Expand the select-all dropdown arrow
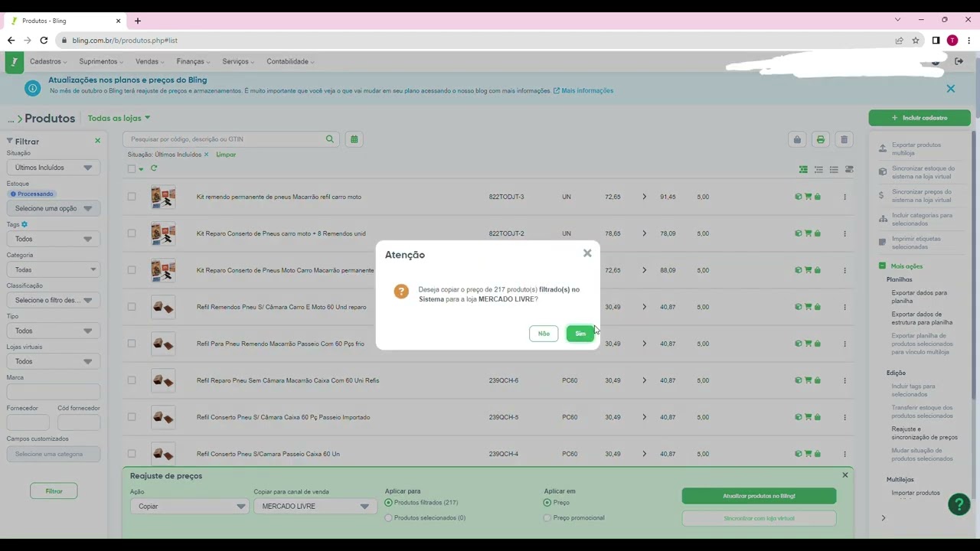Viewport: 980px width, 551px height. pos(141,169)
